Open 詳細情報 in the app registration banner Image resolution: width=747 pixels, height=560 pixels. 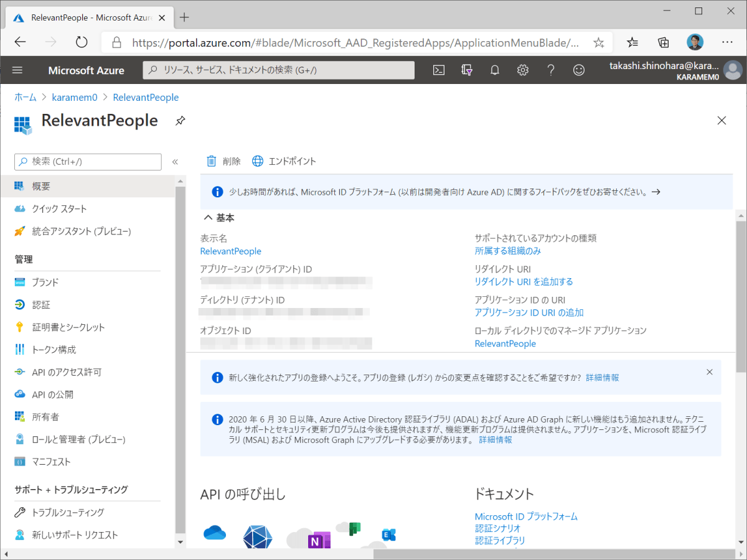click(x=603, y=378)
